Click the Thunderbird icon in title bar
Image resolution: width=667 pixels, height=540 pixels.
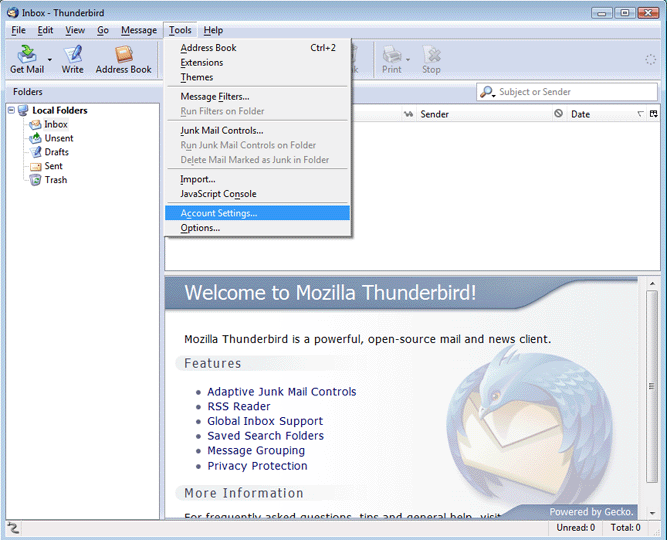[13, 12]
